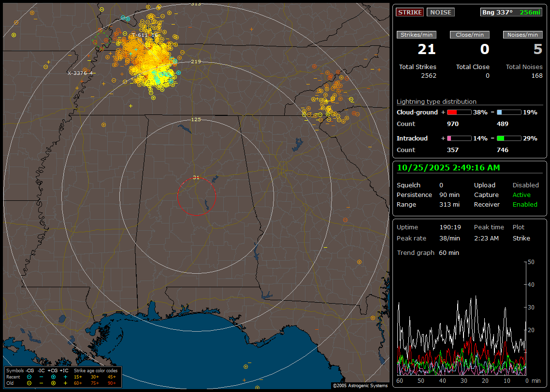The image size is (550, 392).
Task: Click the negative intracloud green percentage bar
Action: [x=508, y=139]
